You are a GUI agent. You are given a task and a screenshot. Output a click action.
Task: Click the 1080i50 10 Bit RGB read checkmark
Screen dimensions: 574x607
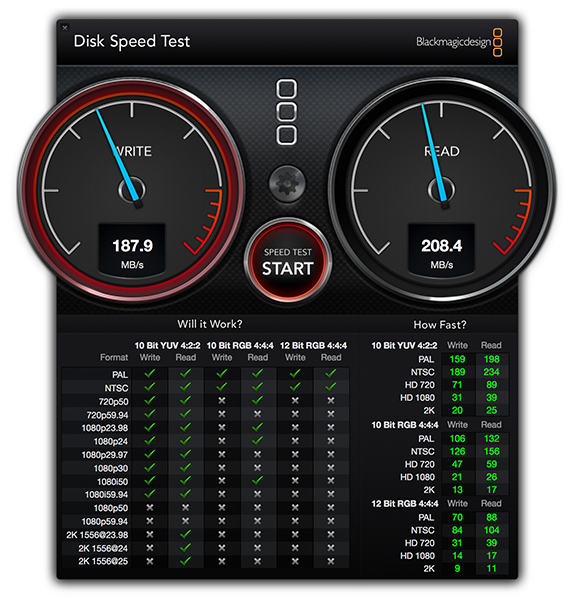pos(257,481)
